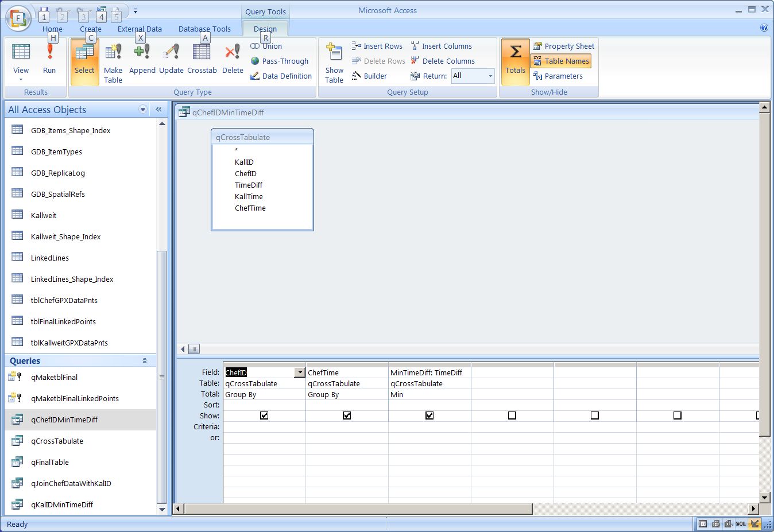Open the Show Table dialog
Viewport: 774px width, 532px height.
(334, 62)
